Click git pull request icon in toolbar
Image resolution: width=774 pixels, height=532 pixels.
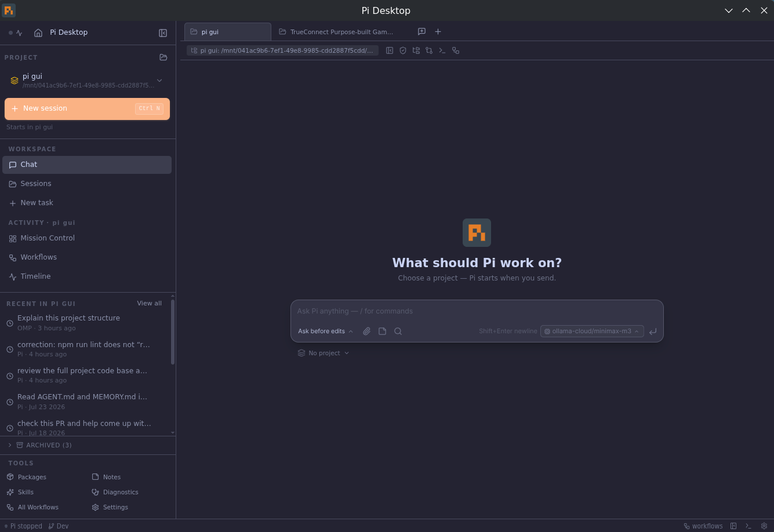[429, 50]
